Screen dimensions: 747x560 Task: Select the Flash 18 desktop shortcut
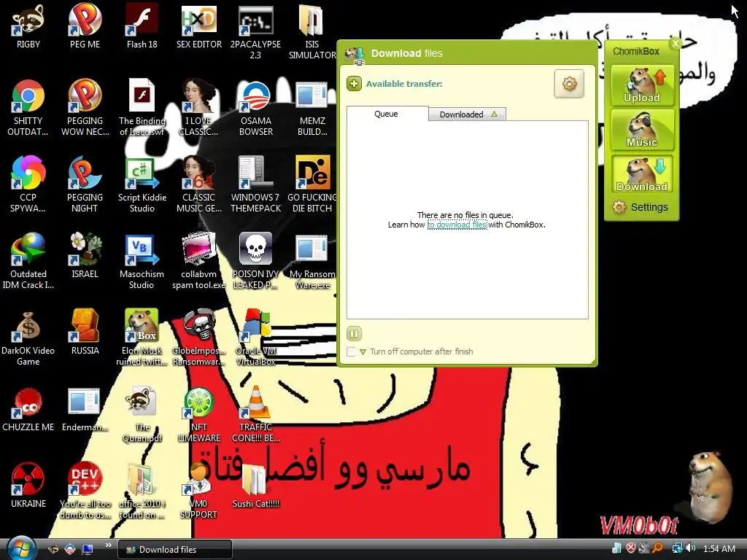pos(142,27)
